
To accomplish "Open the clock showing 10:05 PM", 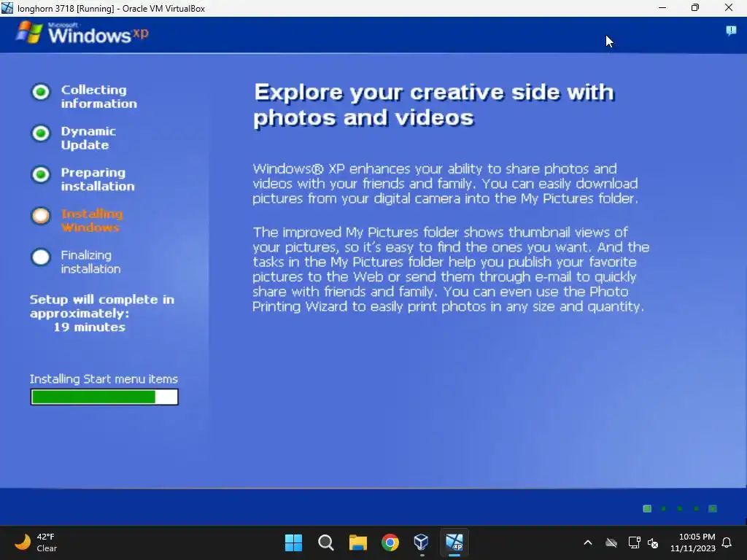I will pyautogui.click(x=693, y=542).
